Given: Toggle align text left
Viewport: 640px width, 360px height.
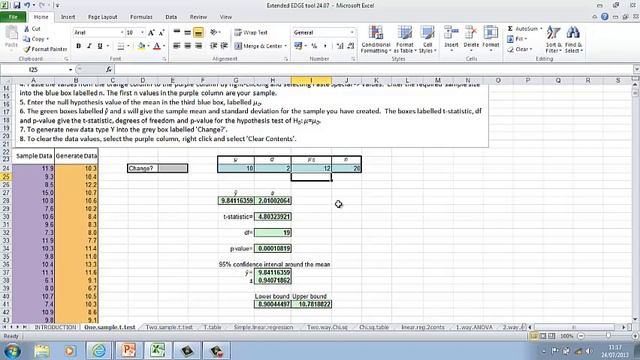Looking at the screenshot, I should [x=177, y=46].
